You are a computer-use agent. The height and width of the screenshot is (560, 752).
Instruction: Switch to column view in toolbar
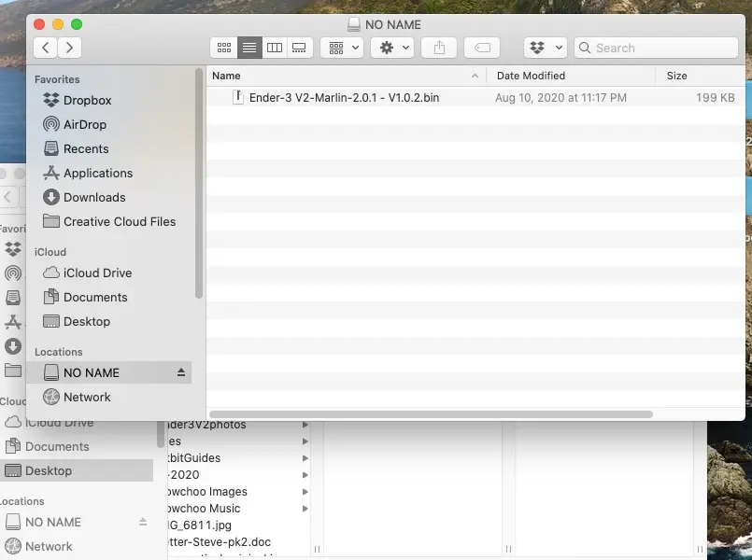[x=275, y=48]
